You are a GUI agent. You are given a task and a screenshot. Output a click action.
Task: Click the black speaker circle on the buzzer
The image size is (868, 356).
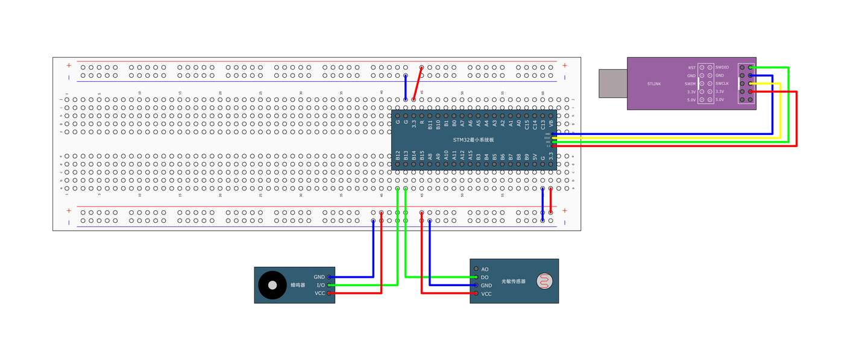(272, 284)
